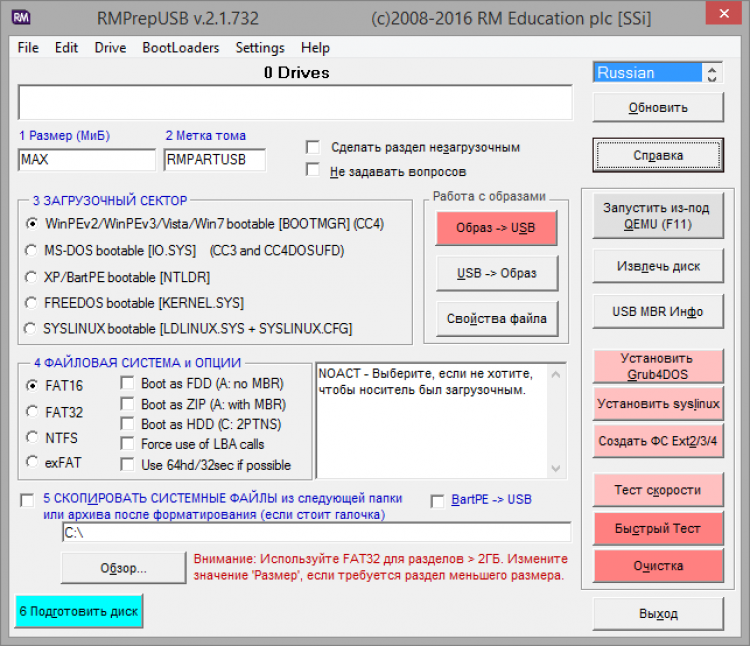Click the empty drives list box
This screenshot has width=750, height=646.
point(295,102)
